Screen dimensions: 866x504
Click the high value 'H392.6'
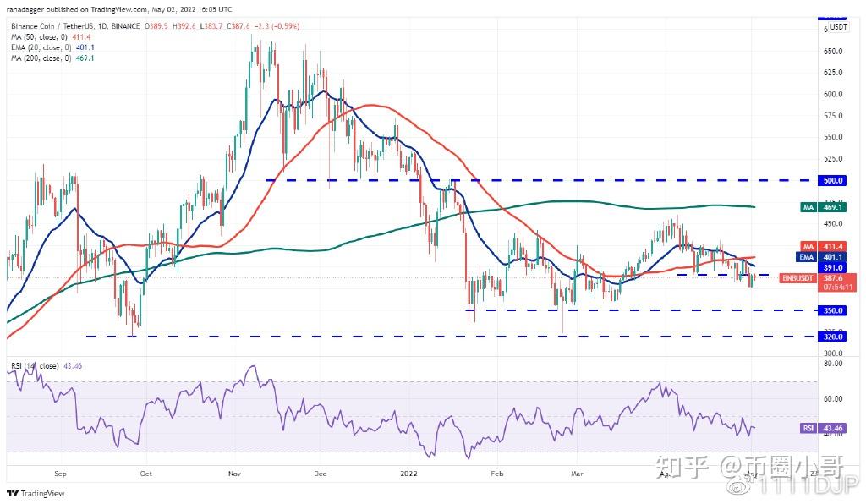[184, 26]
